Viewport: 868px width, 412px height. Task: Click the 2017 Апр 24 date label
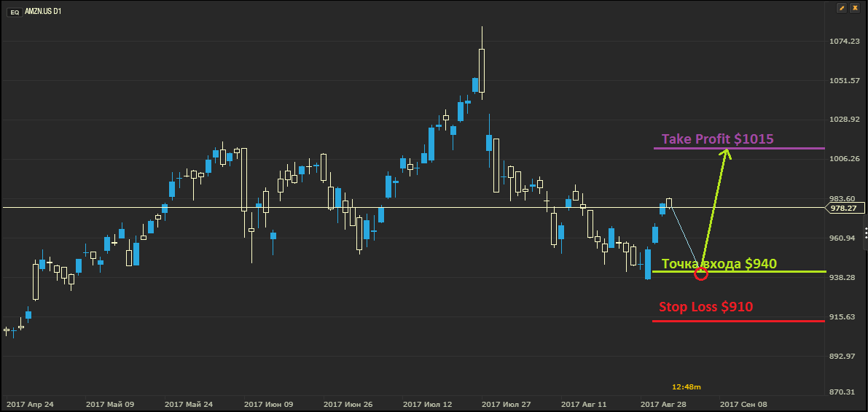click(x=30, y=404)
